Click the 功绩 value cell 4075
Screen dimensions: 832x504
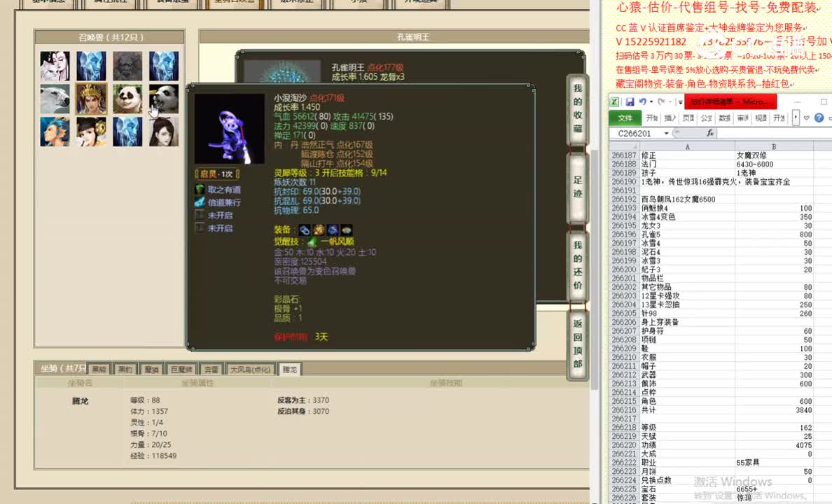(x=774, y=445)
